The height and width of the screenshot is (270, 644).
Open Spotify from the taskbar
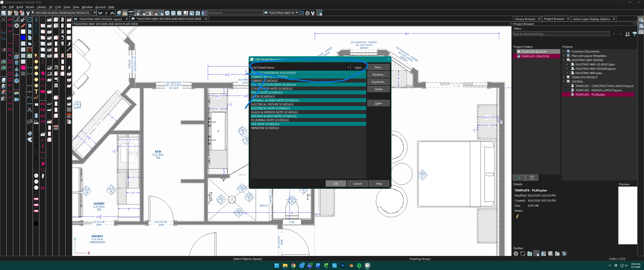(x=359, y=266)
